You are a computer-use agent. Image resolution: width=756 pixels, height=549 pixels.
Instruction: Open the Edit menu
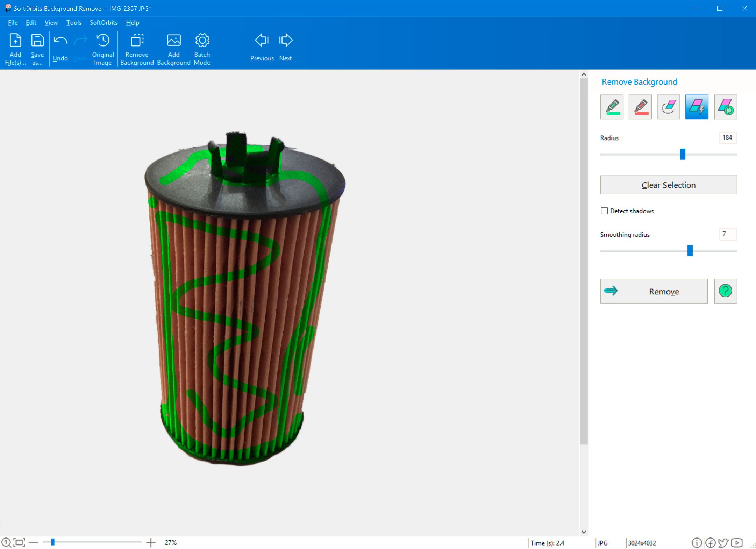click(30, 22)
